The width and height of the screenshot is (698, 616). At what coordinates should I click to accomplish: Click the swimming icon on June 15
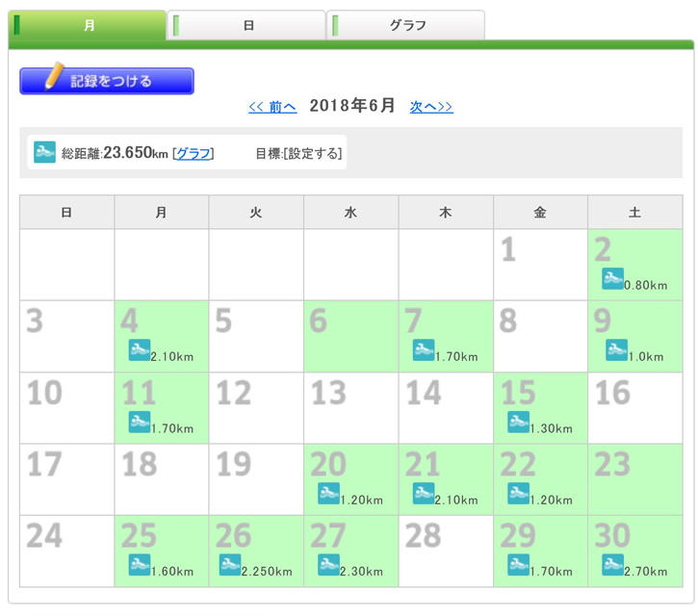pyautogui.click(x=518, y=422)
